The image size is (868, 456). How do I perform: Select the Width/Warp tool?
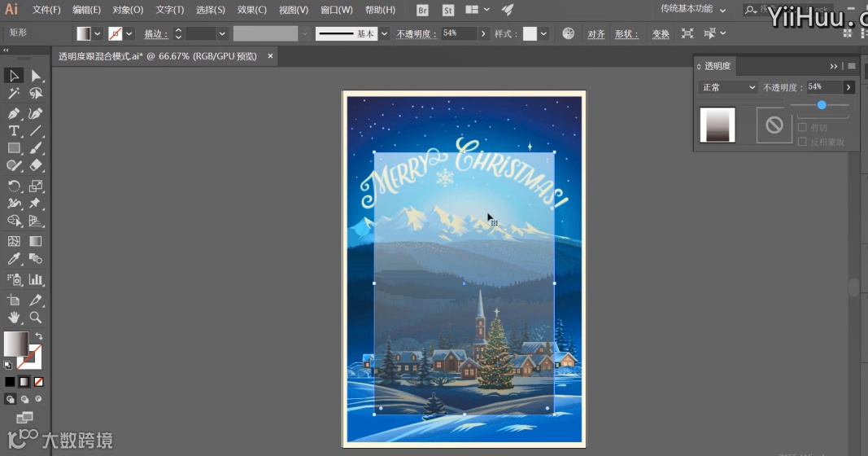pyautogui.click(x=14, y=203)
